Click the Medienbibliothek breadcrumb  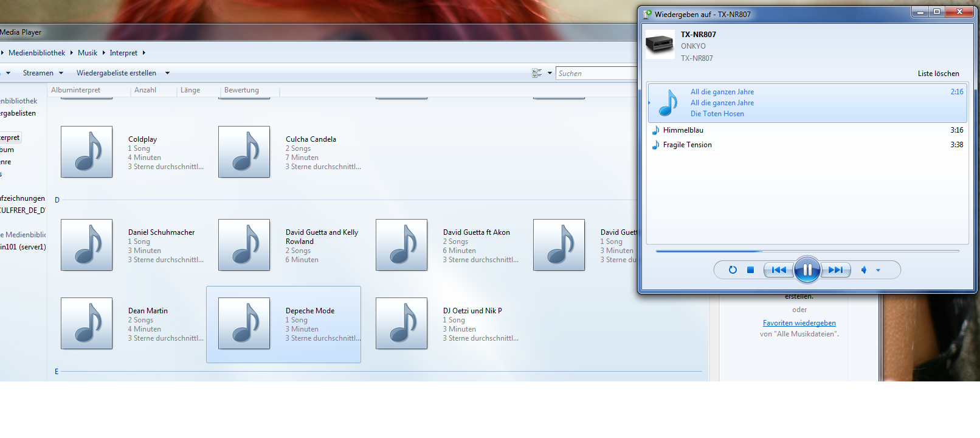pyautogui.click(x=36, y=53)
